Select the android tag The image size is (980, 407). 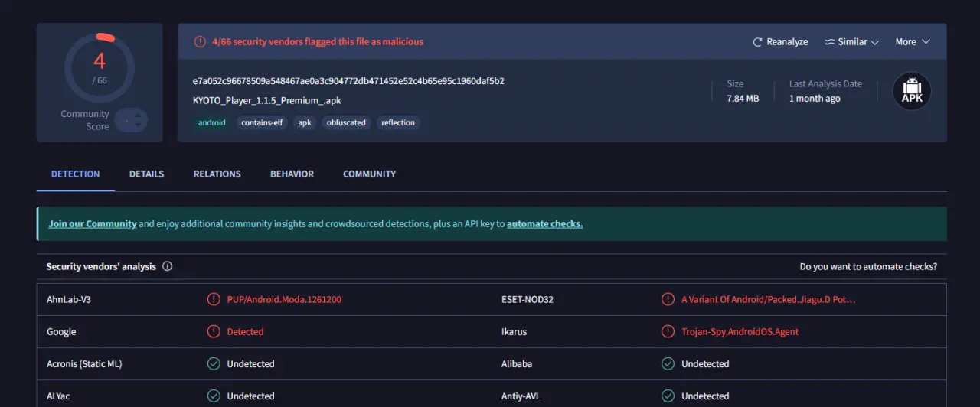[x=212, y=122]
